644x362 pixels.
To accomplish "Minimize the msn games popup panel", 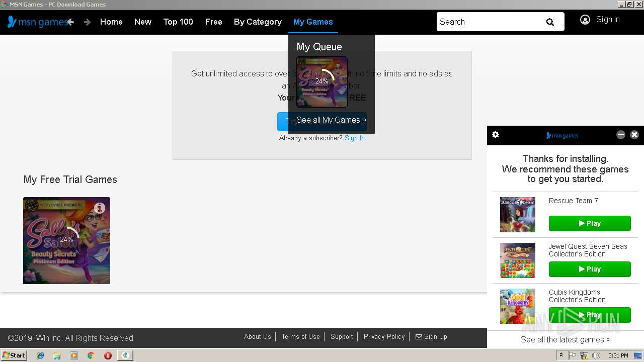I will (621, 134).
